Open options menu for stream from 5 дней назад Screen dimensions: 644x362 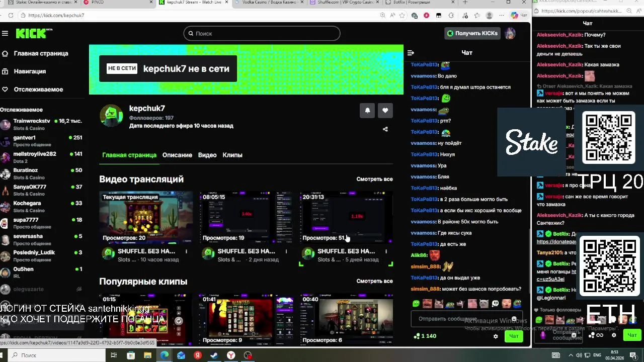386,251
